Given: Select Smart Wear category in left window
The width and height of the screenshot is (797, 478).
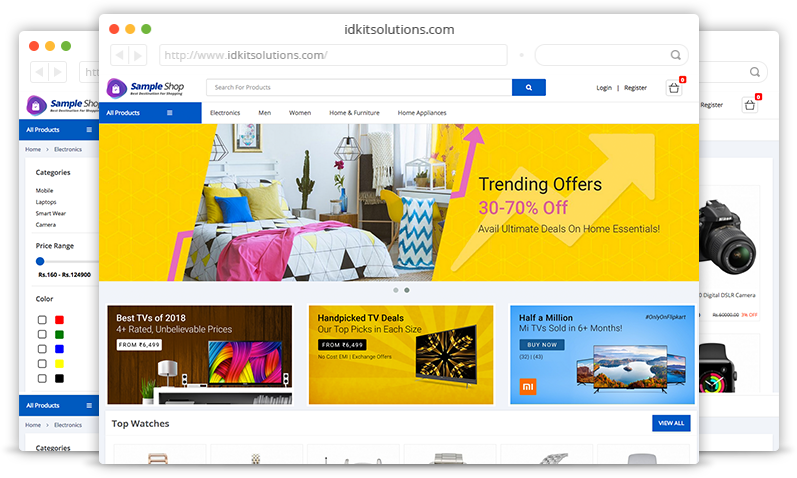Looking at the screenshot, I should coord(51,214).
